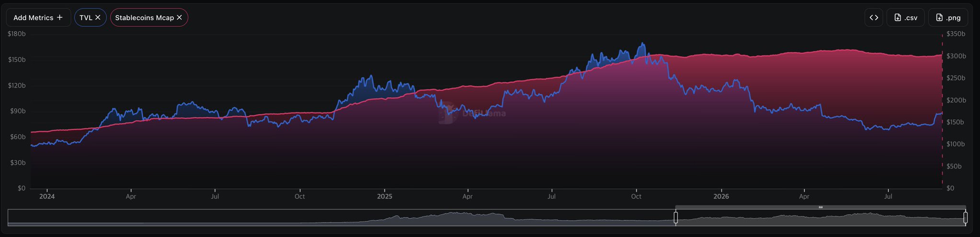Click the 2026 x-axis label
Screen dimensions: 980x237
pyautogui.click(x=721, y=196)
